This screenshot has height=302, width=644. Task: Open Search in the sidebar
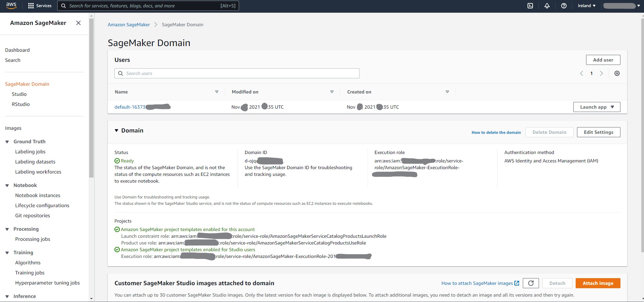pos(13,60)
